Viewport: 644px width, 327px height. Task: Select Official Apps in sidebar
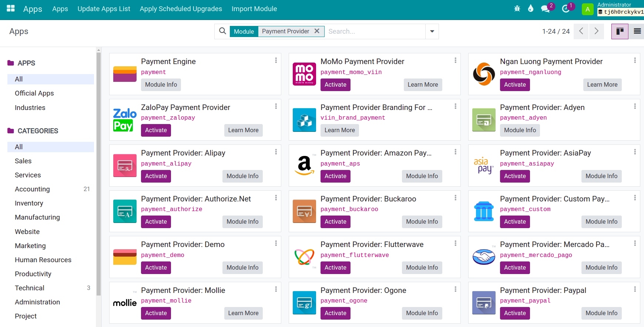(x=51, y=93)
